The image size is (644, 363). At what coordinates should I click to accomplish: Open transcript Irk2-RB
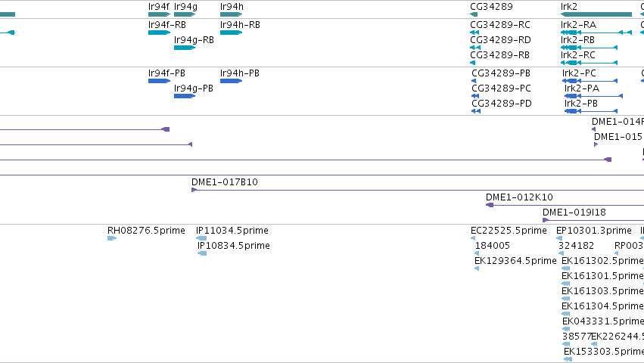point(577,40)
